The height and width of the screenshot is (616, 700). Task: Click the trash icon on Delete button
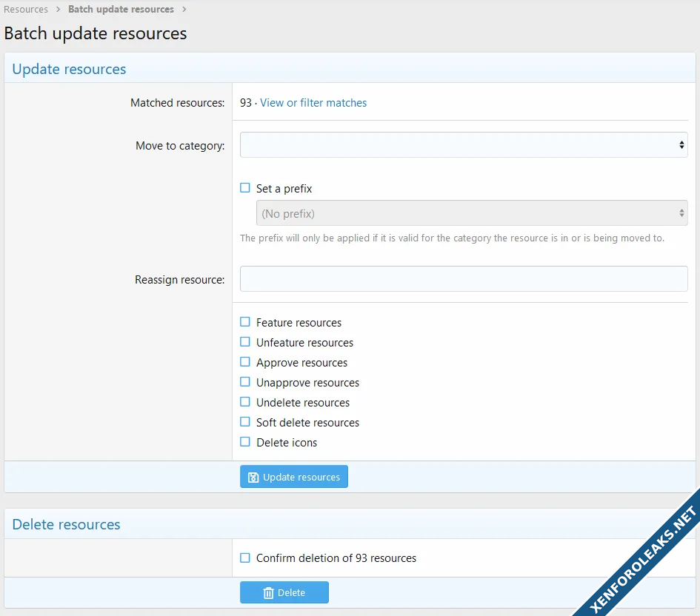(268, 593)
